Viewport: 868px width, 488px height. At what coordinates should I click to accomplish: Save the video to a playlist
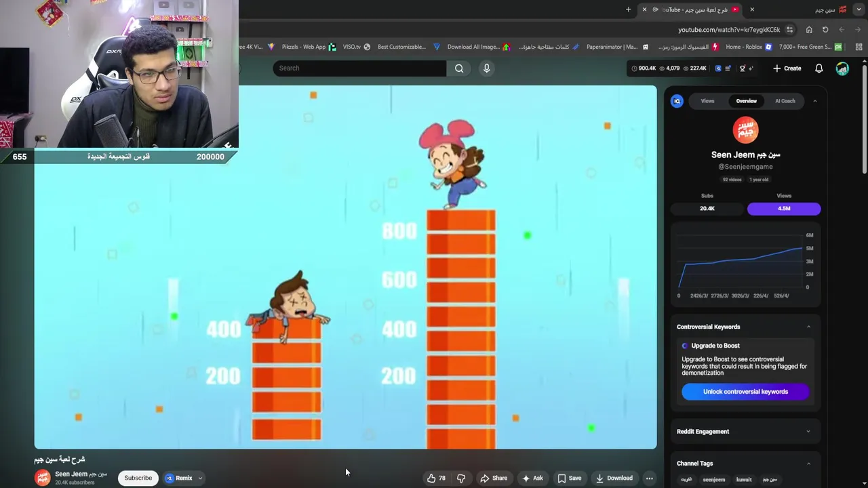pos(570,478)
